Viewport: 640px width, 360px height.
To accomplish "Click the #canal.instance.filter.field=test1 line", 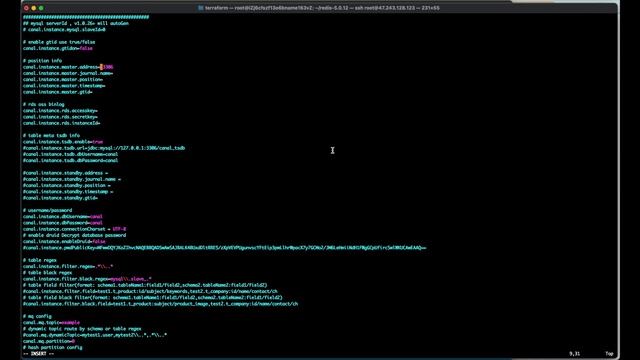I will [x=150, y=291].
